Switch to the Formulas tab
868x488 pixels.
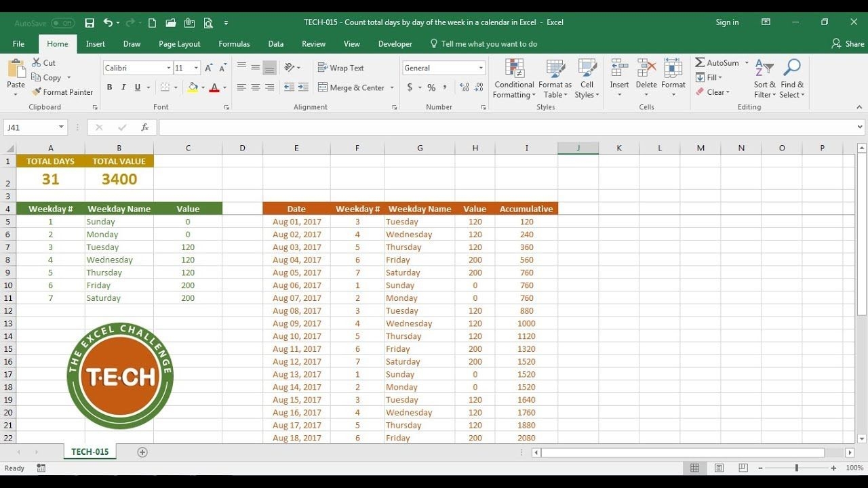(x=234, y=44)
